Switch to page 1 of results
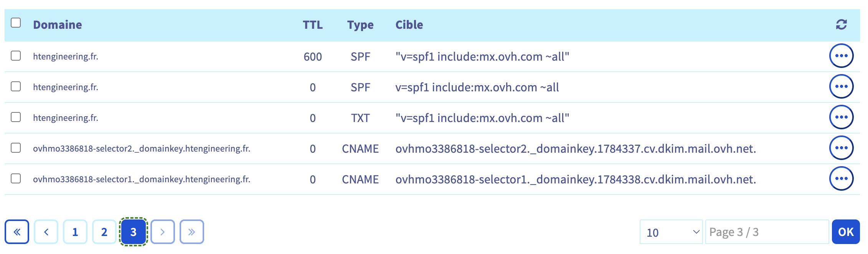This screenshot has height=254, width=868. (x=75, y=232)
